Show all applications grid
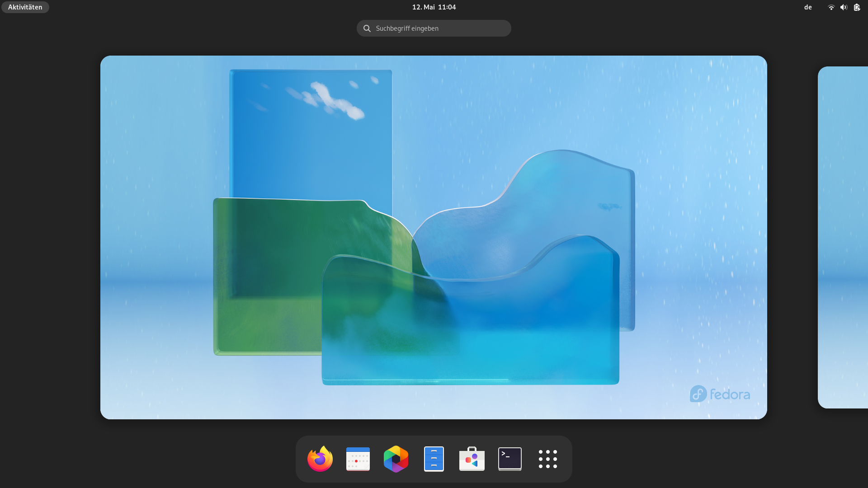Image resolution: width=868 pixels, height=488 pixels. click(x=548, y=459)
